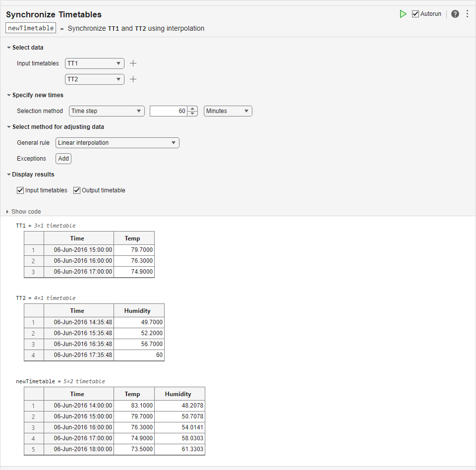Collapse the Specify new times section
This screenshot has height=470, width=476.
coord(9,95)
